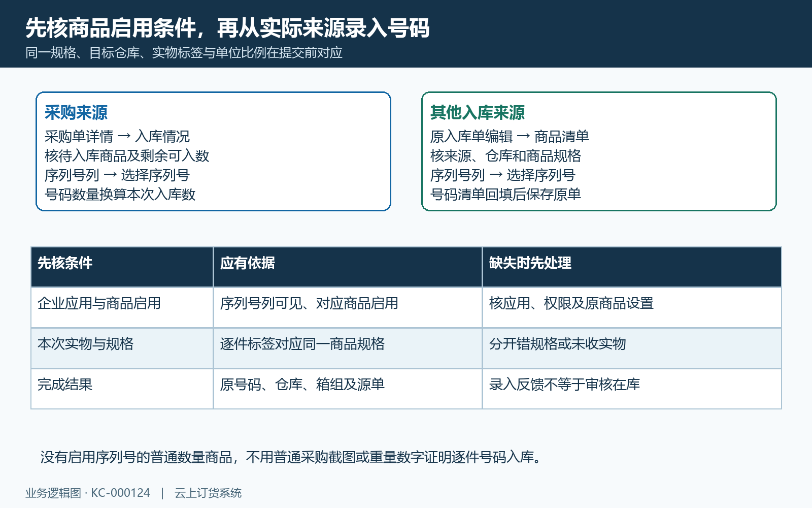Click the 应有依据 column header
812x508 pixels.
point(348,267)
